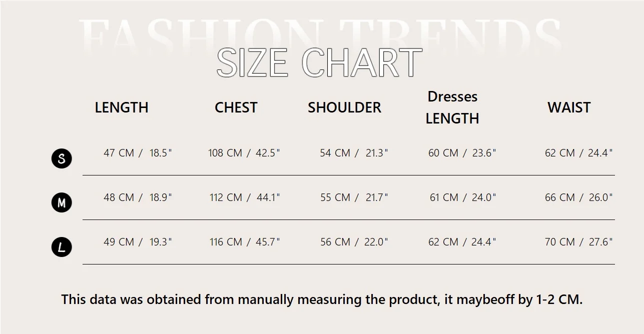Viewport: 644px width, 334px height.
Task: Click the Dresses LENGTH column header
Action: 452,107
